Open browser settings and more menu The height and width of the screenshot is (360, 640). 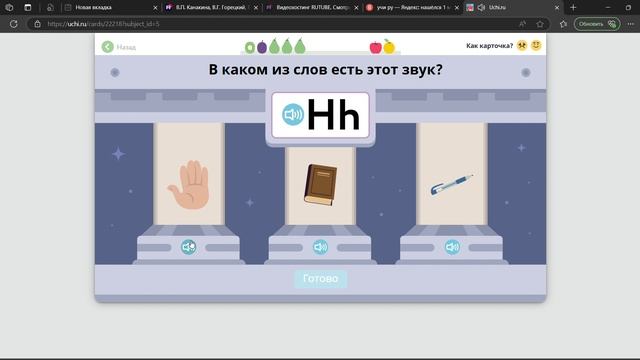pos(631,24)
